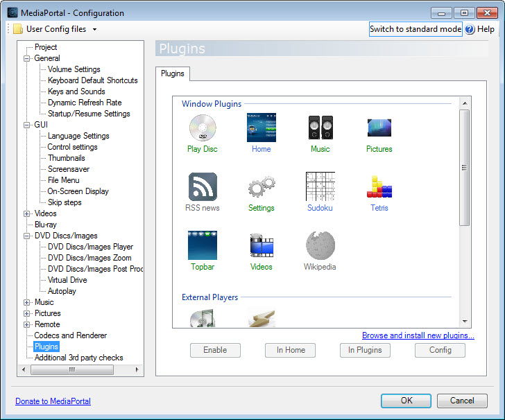The image size is (505, 420).
Task: Click tree horizontal scrollbar left arrow
Action: click(x=24, y=369)
